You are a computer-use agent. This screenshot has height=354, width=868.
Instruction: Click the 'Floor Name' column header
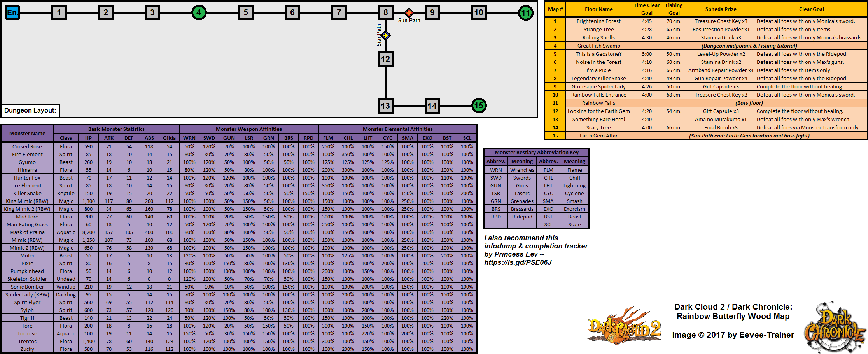599,9
